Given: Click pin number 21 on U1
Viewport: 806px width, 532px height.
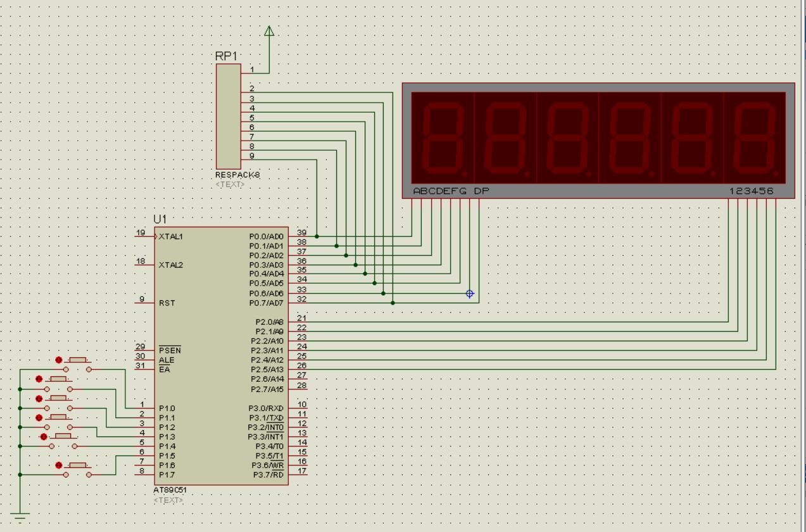Looking at the screenshot, I should point(301,318).
